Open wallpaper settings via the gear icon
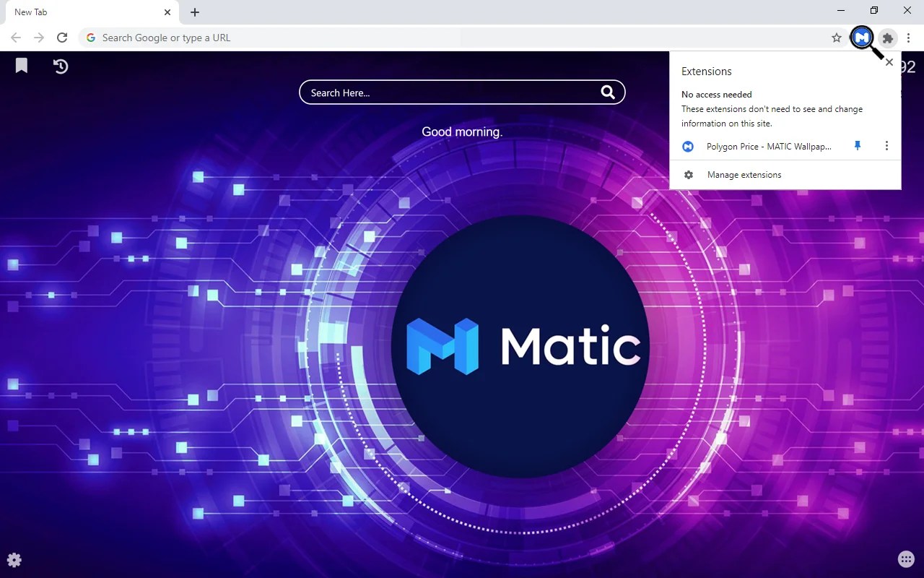This screenshot has width=924, height=578. pyautogui.click(x=14, y=559)
